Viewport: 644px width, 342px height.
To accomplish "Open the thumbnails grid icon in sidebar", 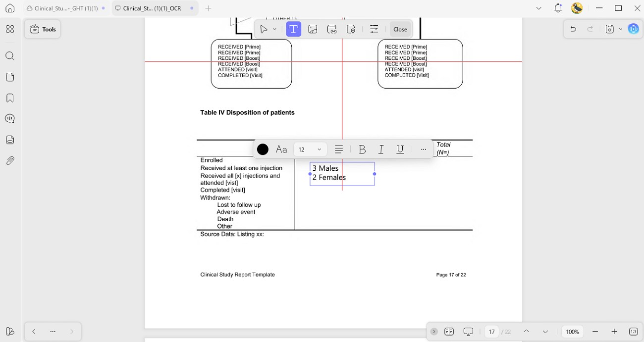I will pyautogui.click(x=10, y=29).
